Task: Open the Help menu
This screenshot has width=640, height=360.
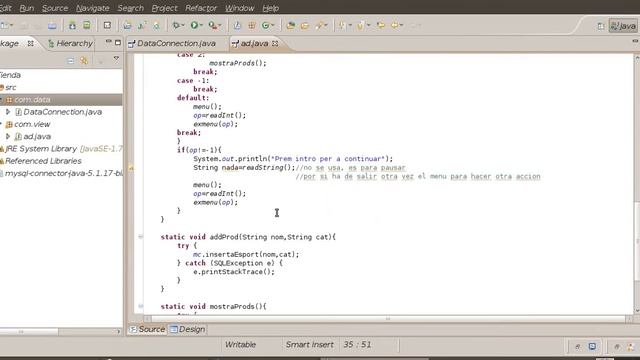Action: pos(270,8)
